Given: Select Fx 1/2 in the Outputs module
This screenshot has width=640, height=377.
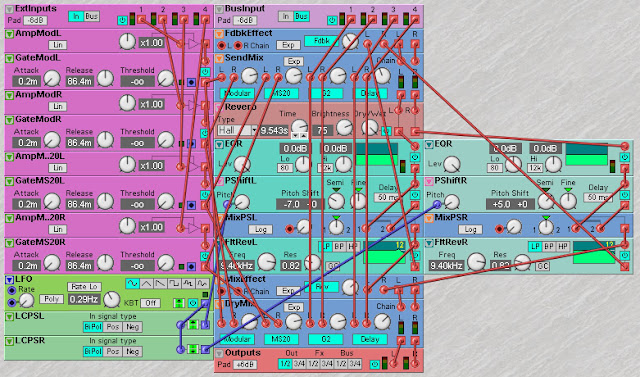Looking at the screenshot, I should coord(313,364).
